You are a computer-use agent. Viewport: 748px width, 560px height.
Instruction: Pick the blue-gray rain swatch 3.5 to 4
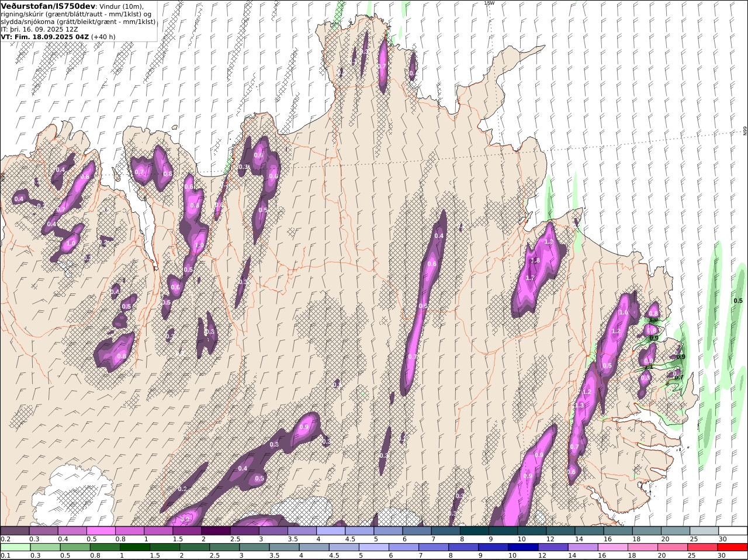pyautogui.click(x=284, y=548)
